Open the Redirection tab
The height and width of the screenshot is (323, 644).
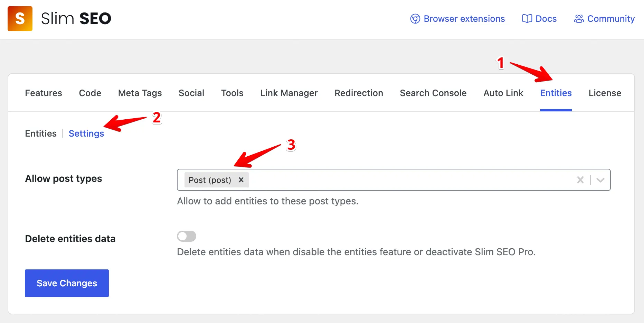(x=359, y=93)
